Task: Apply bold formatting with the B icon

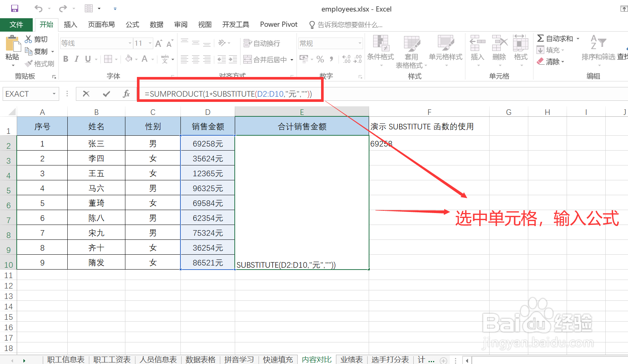Action: point(65,59)
